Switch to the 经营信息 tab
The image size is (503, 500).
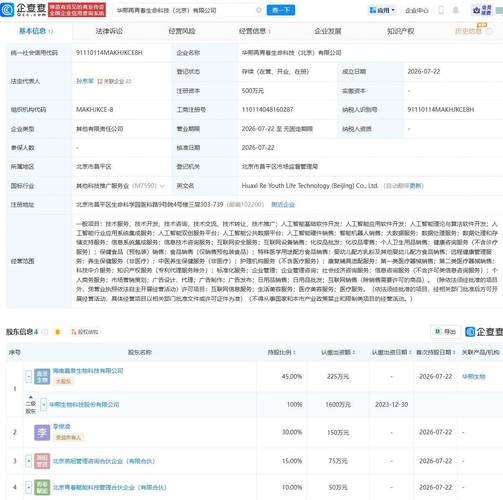click(x=255, y=31)
